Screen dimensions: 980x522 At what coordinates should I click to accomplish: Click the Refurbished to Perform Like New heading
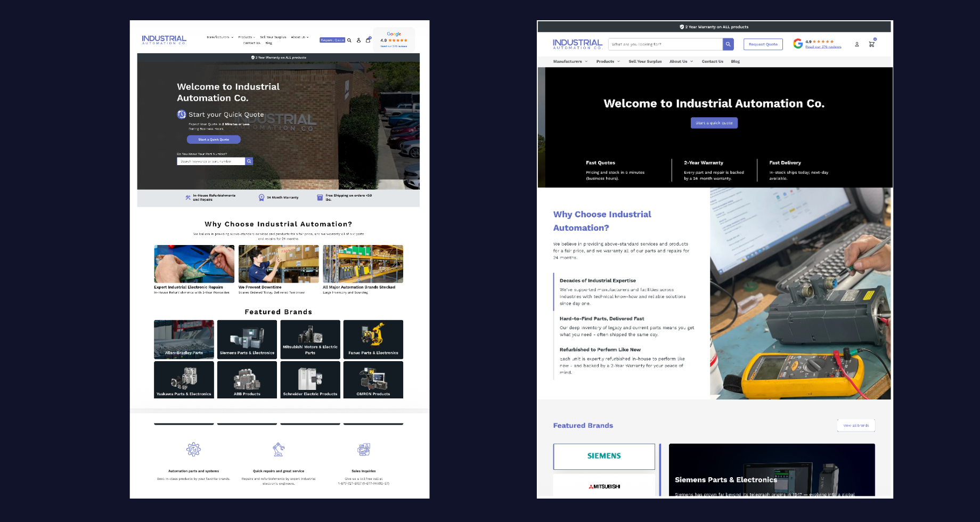pos(600,350)
